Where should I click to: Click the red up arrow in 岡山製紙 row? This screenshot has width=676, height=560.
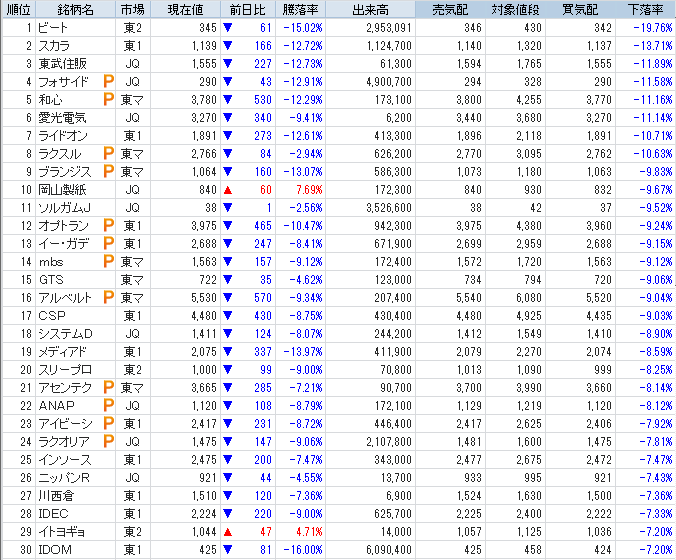click(x=228, y=190)
